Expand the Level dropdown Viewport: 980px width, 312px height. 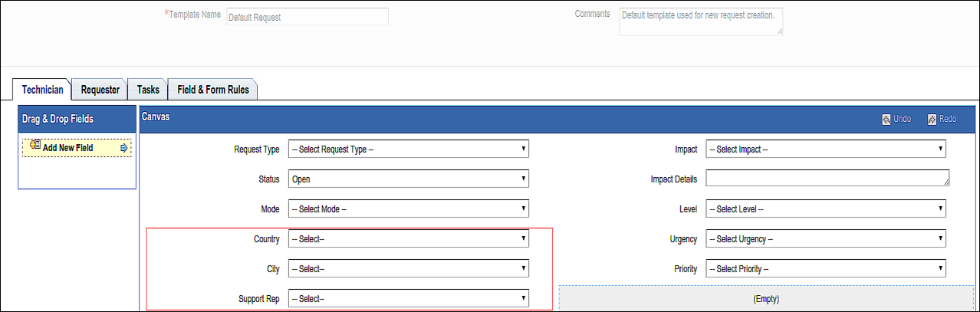[826, 209]
